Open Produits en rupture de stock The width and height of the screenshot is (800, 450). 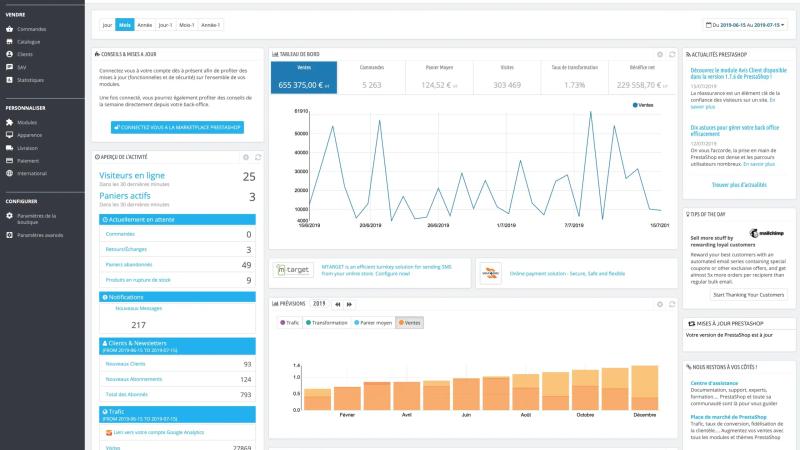(x=138, y=280)
